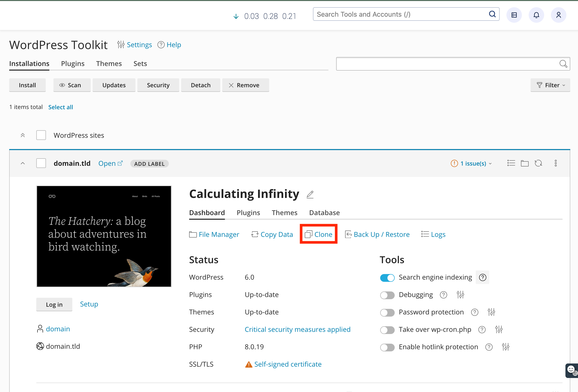Open notifications bell icon

[x=536, y=15]
